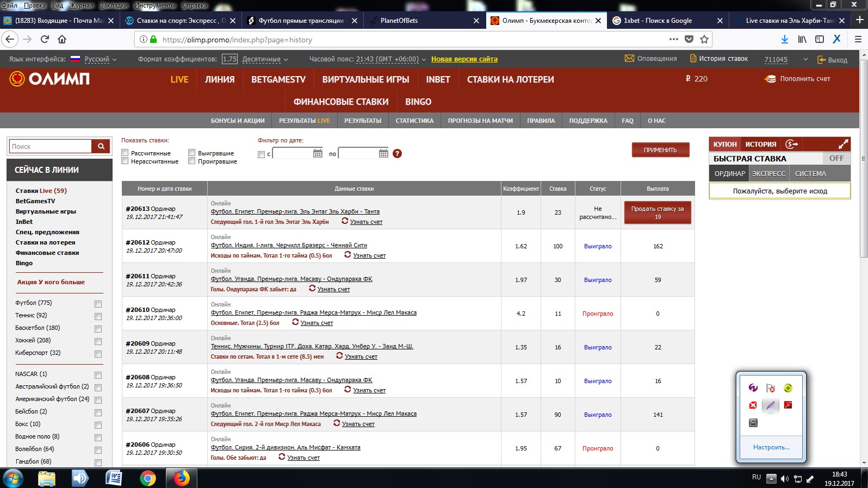Open the 'по' date calendar picker icon
This screenshot has height=488, width=868.
[x=383, y=154]
